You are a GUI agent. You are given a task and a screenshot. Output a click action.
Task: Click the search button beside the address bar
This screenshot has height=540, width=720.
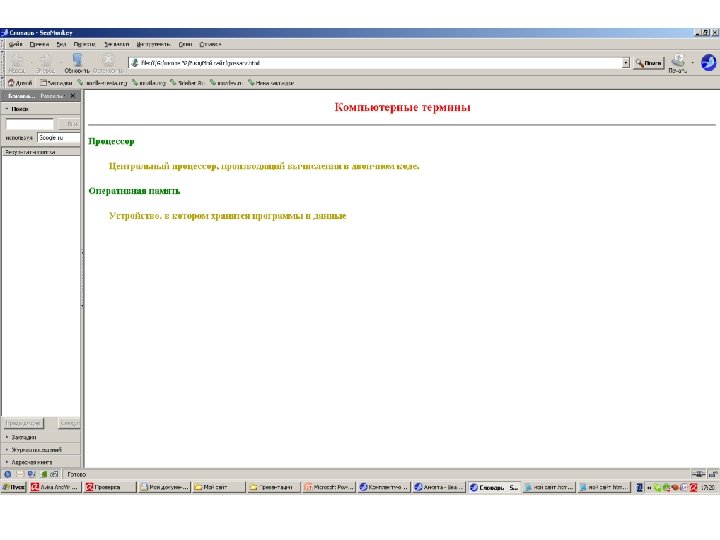pos(648,63)
